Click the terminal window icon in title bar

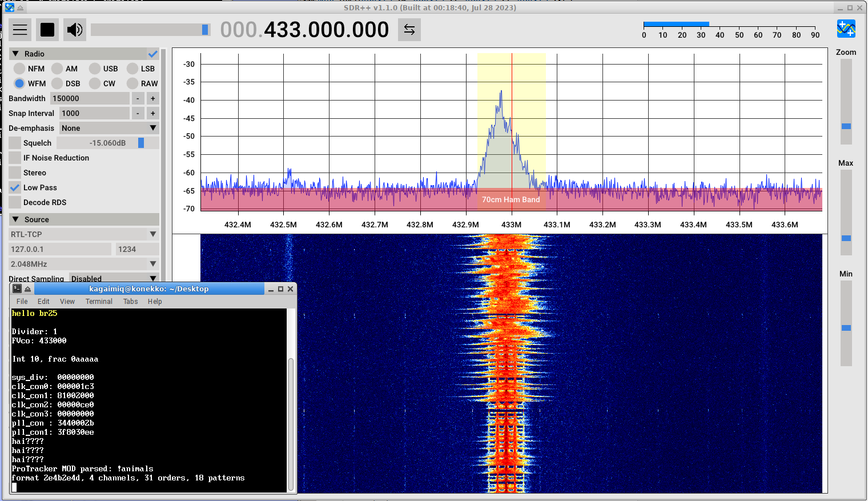pos(17,289)
